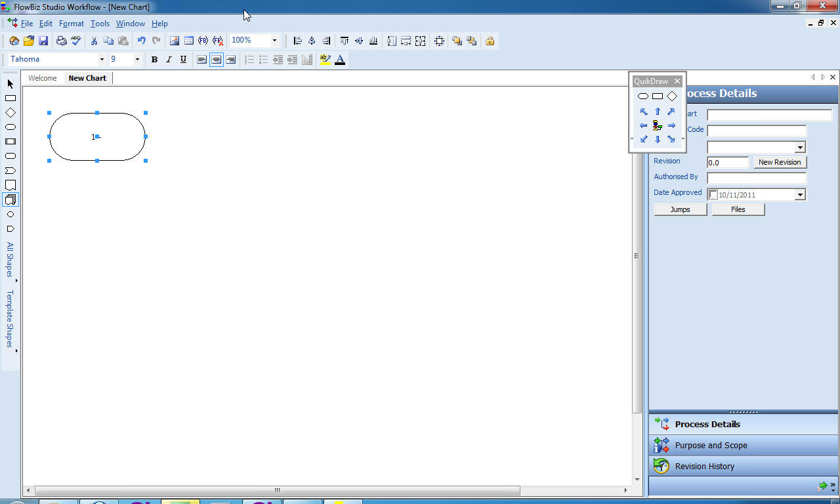Close the QuikDraw floating palette
Viewport: 840px width, 504px height.
tap(677, 81)
